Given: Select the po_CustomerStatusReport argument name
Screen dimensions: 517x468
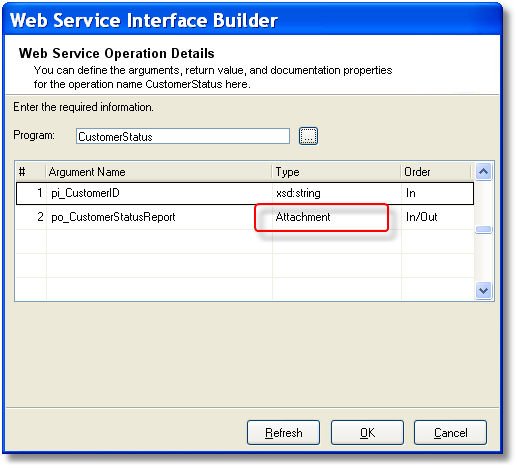Looking at the screenshot, I should pos(113,217).
